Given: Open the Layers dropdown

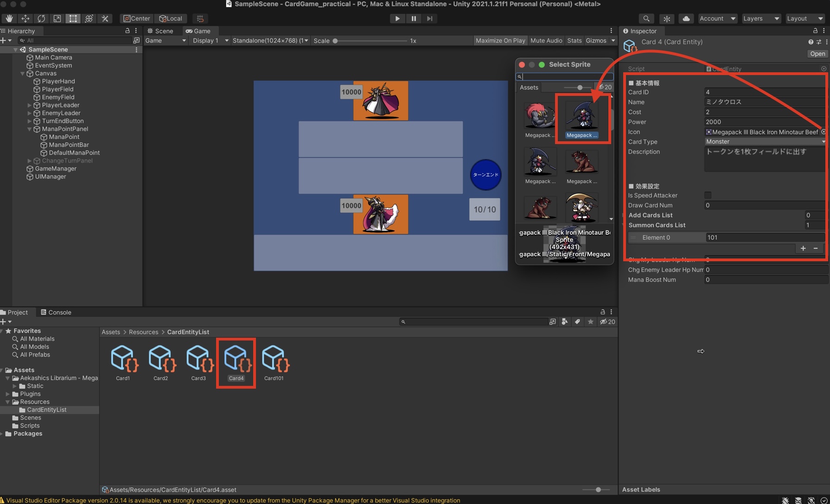Looking at the screenshot, I should [760, 19].
